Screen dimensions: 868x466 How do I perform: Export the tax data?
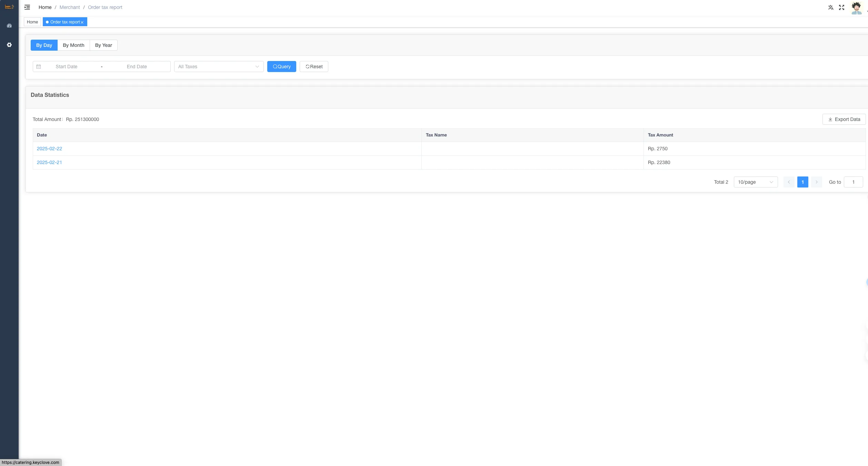pos(844,119)
